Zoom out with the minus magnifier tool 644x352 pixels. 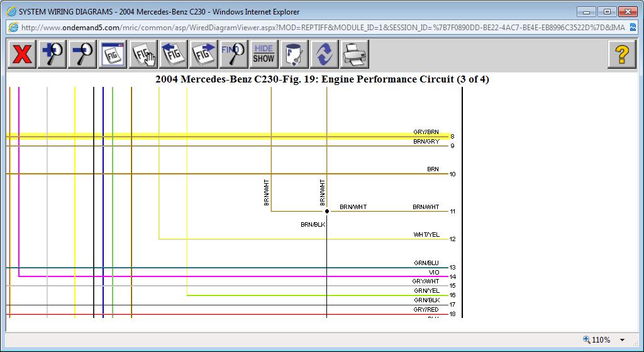click(82, 54)
